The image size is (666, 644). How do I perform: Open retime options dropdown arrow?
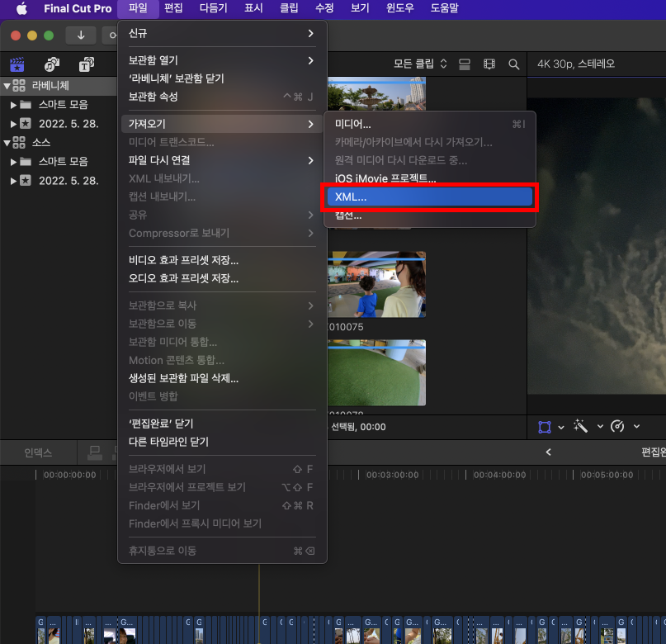click(636, 427)
